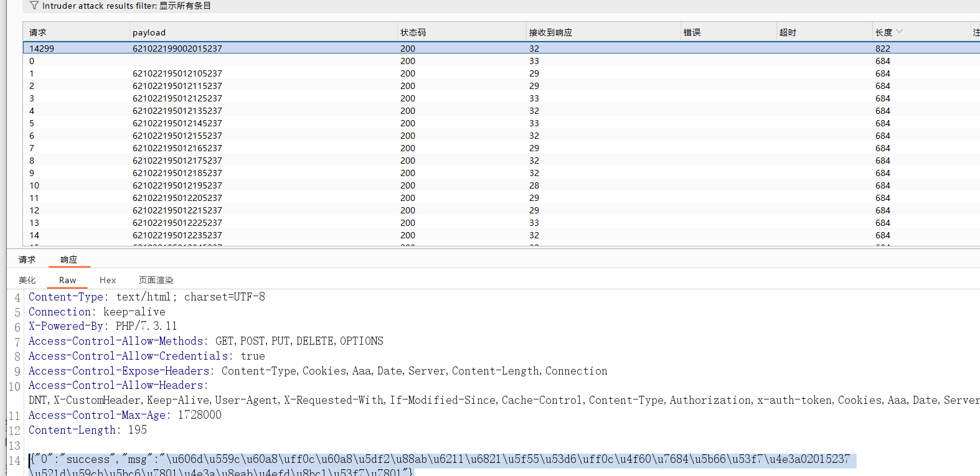The width and height of the screenshot is (980, 476).
Task: Select payload 621022195012185237
Action: (177, 173)
